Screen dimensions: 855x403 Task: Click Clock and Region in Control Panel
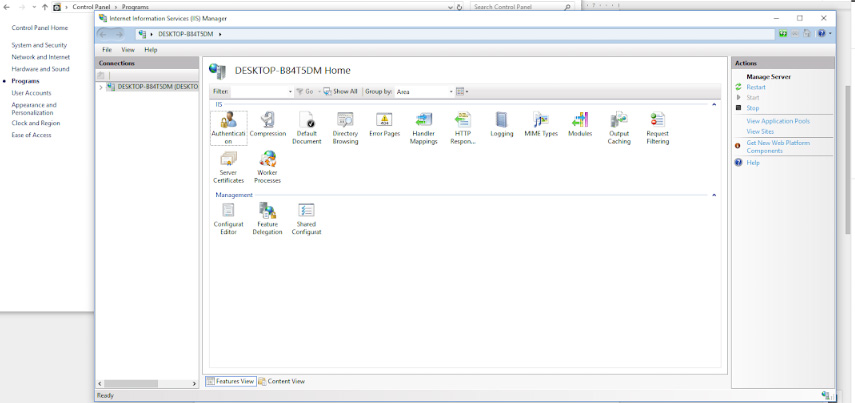(x=36, y=123)
